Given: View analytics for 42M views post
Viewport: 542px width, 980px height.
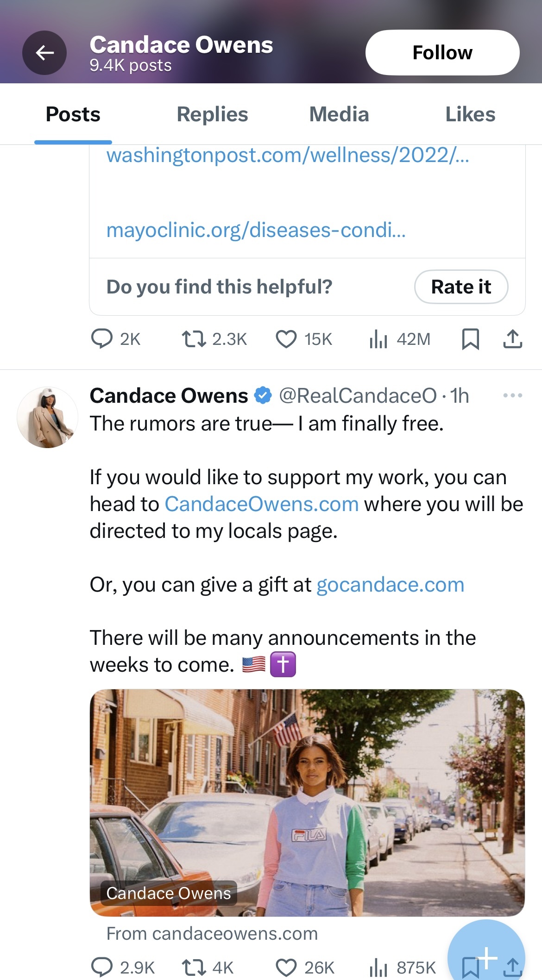Looking at the screenshot, I should point(400,339).
